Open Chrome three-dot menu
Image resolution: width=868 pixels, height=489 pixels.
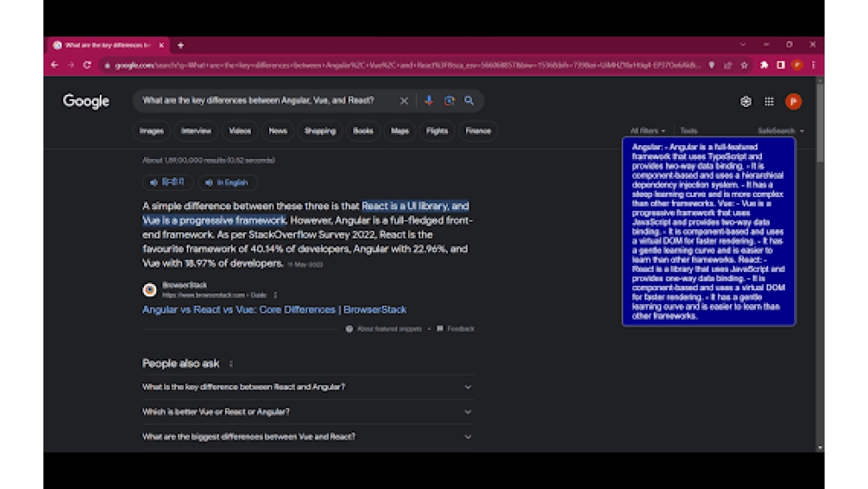click(x=812, y=65)
